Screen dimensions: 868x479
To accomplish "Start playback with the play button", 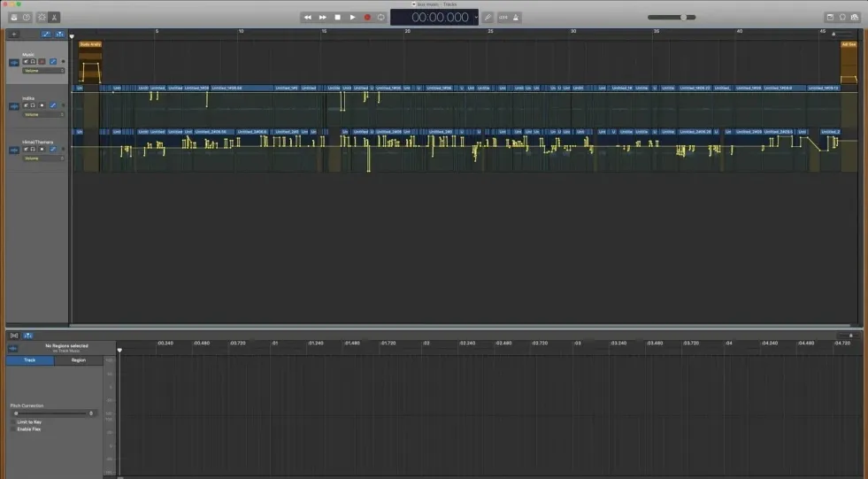I will (x=353, y=17).
